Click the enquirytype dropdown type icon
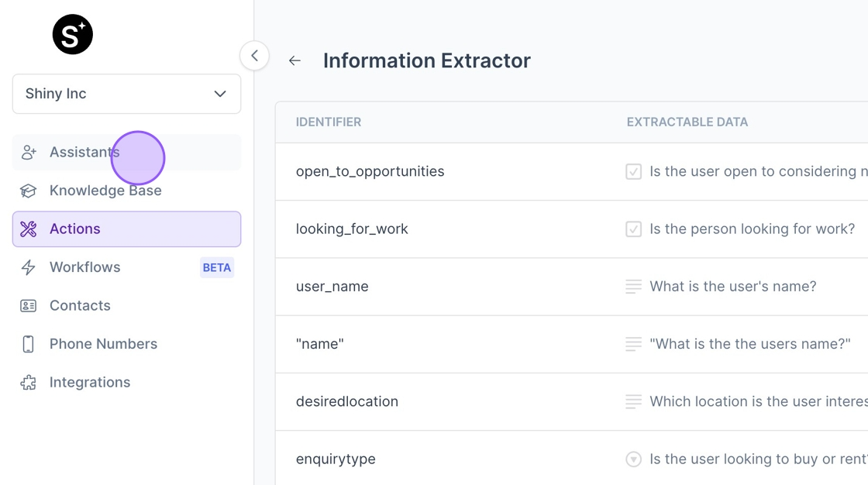The width and height of the screenshot is (868, 485). click(633, 459)
